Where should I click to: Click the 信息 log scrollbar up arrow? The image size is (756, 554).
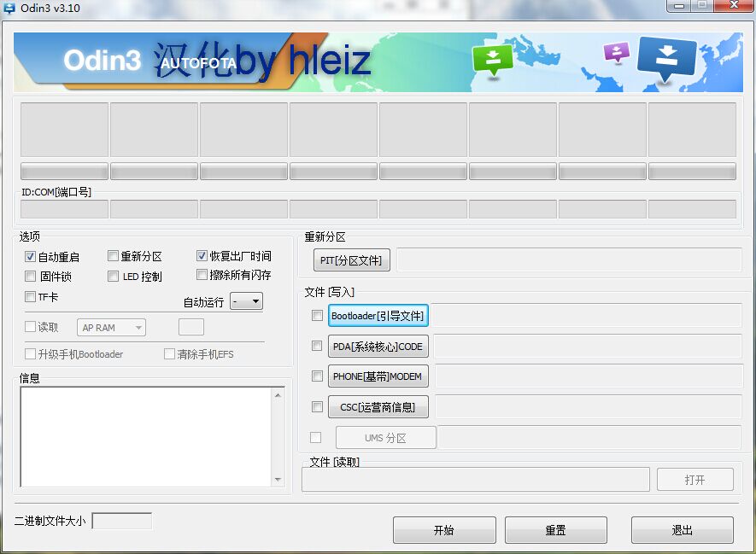pos(278,395)
